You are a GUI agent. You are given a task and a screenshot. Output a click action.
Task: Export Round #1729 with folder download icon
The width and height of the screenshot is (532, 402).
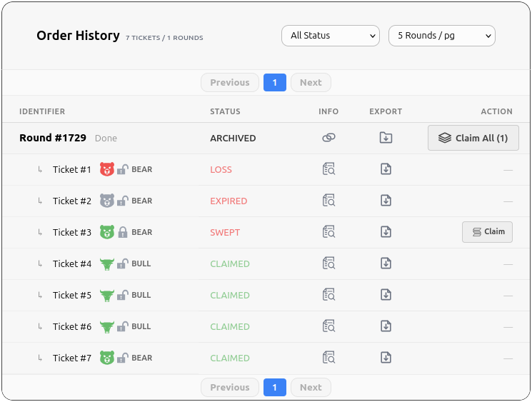[x=386, y=138]
